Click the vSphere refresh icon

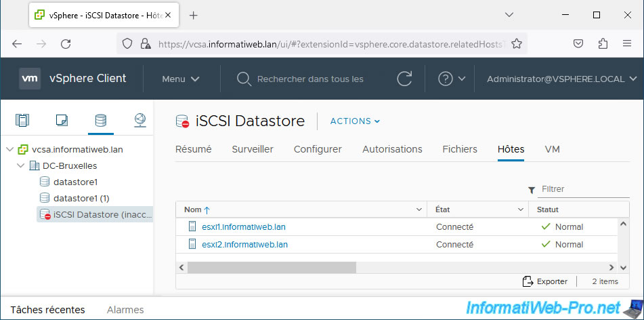404,79
